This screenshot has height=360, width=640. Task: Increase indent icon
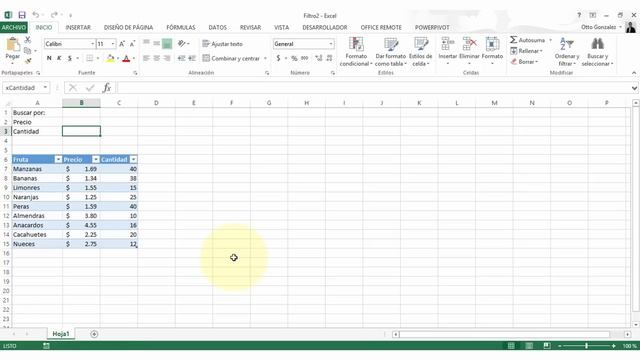(x=192, y=58)
